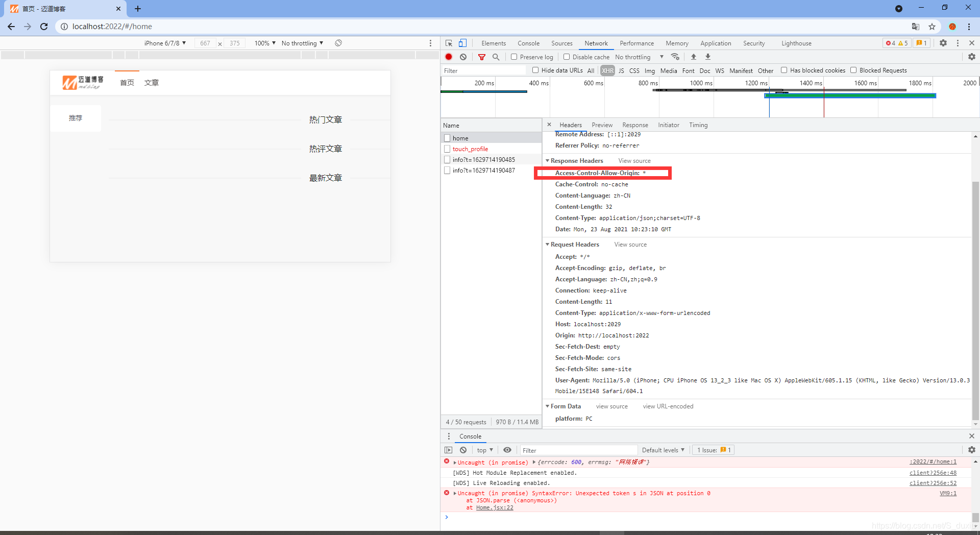Clear the network log
This screenshot has width=980, height=535.
pos(463,57)
